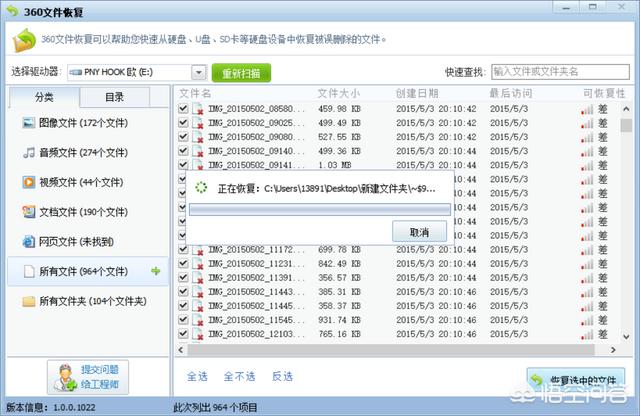Select the 视频文件 (video files) category icon

coord(29,182)
